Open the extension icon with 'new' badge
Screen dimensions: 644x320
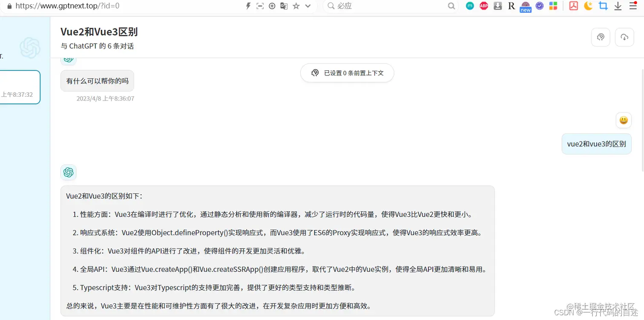point(526,6)
